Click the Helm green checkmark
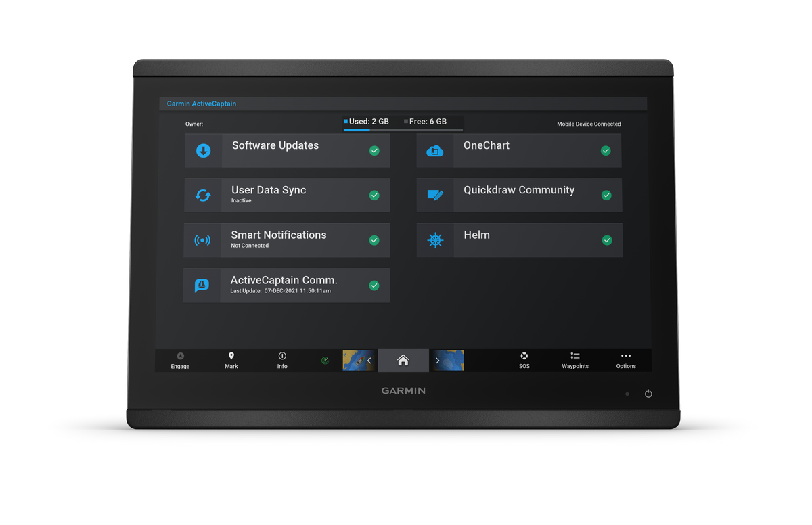 [x=607, y=240]
